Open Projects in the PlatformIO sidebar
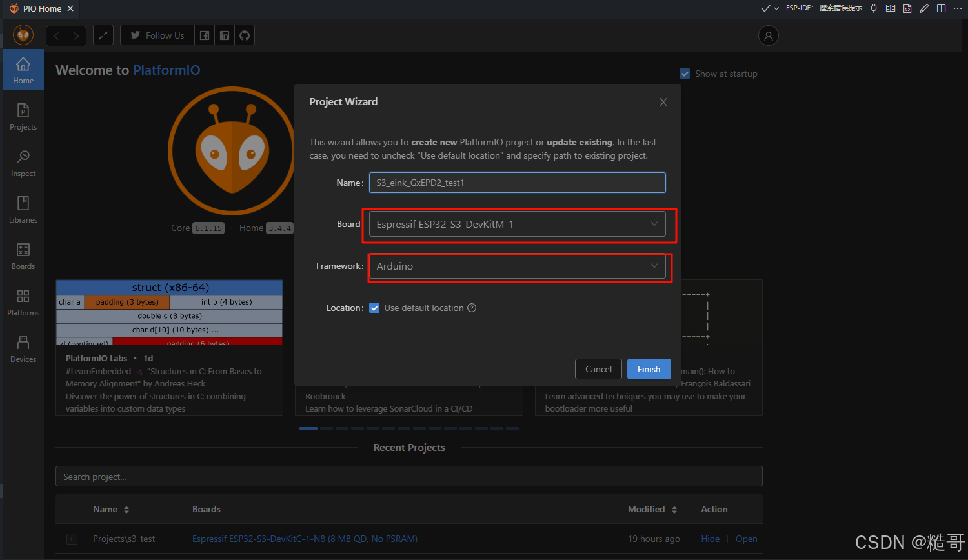Viewport: 968px width, 560px height. pyautogui.click(x=23, y=117)
